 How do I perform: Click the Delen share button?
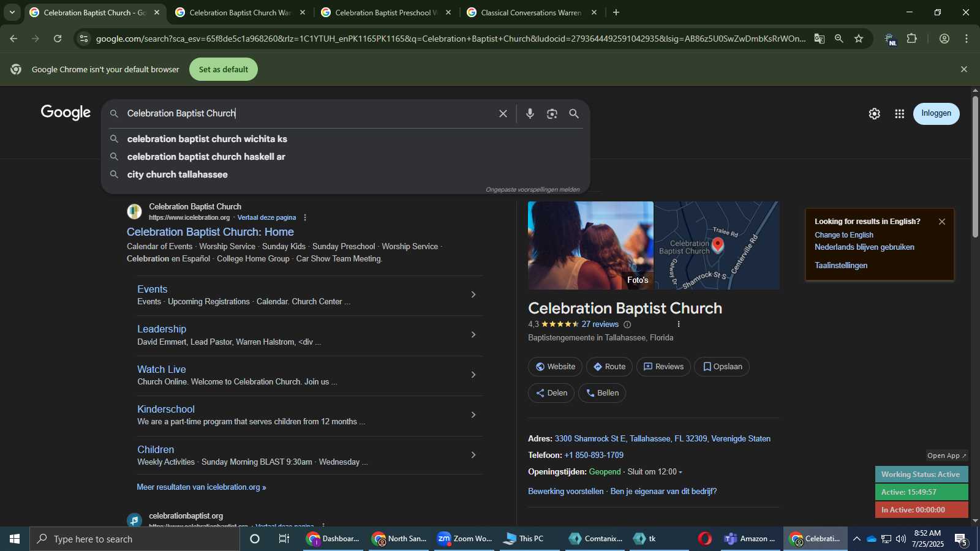click(x=551, y=393)
